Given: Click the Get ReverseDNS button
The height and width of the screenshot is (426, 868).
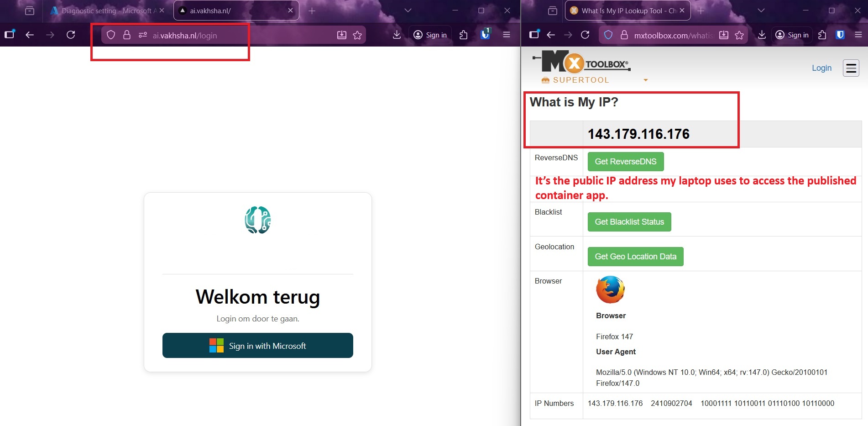Looking at the screenshot, I should (625, 162).
